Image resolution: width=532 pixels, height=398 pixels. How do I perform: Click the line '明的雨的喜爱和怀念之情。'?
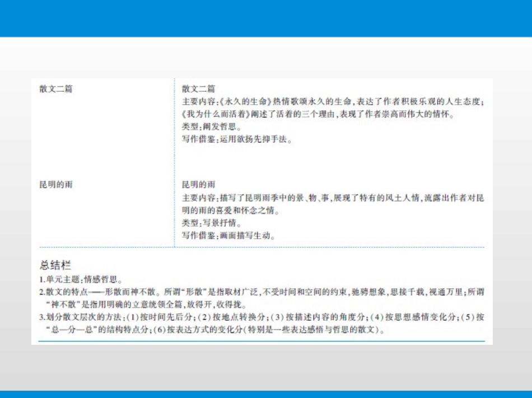coord(231,210)
